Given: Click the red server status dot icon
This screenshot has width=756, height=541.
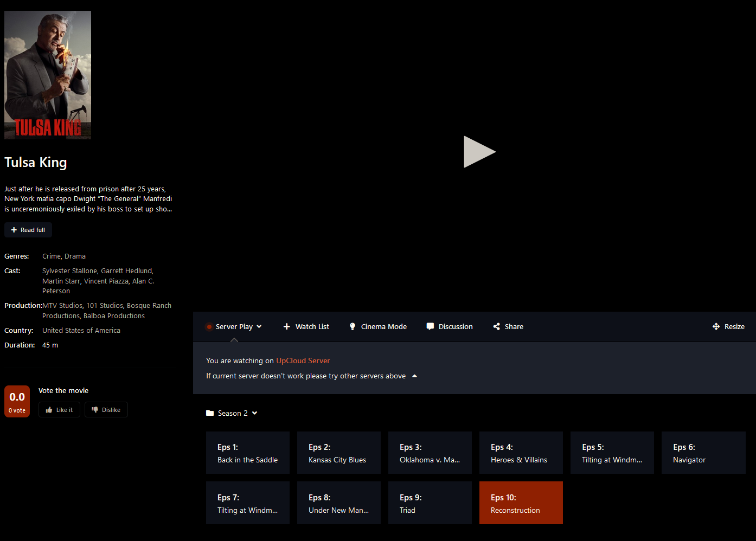Looking at the screenshot, I should point(209,327).
